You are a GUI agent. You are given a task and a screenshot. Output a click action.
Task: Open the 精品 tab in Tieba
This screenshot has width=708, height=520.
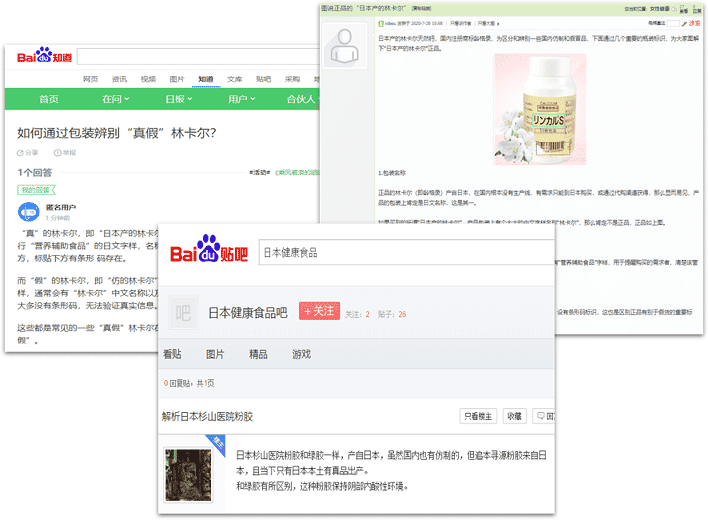pyautogui.click(x=258, y=354)
